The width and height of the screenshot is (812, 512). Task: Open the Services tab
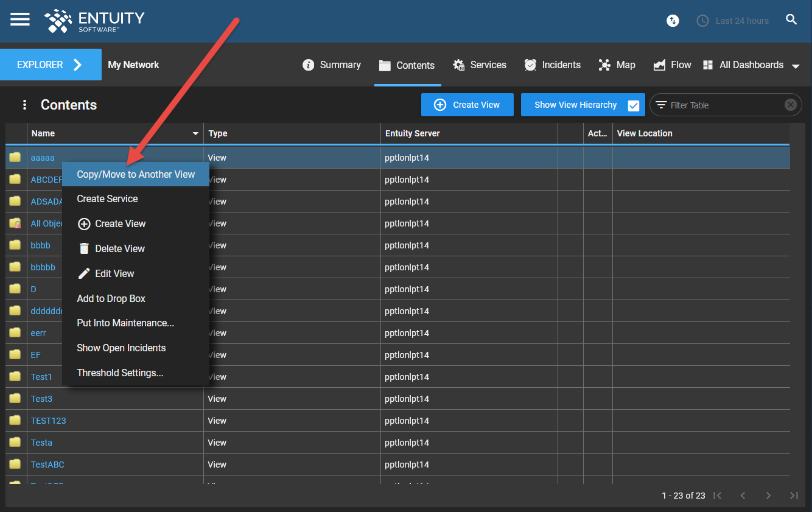[x=480, y=65]
